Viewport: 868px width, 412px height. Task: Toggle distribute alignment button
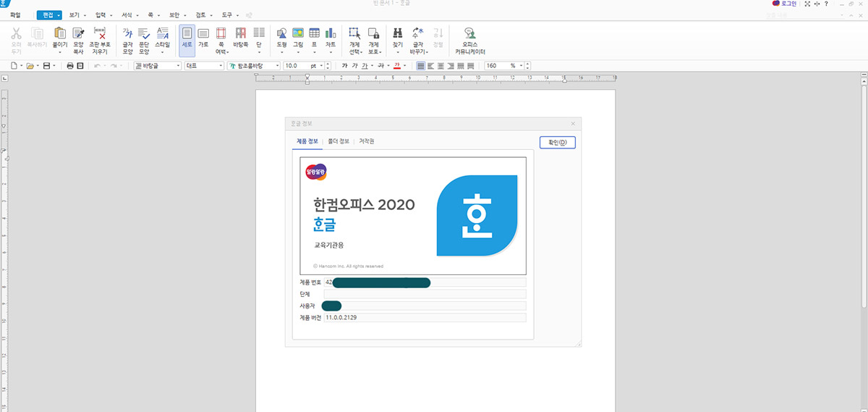[461, 65]
